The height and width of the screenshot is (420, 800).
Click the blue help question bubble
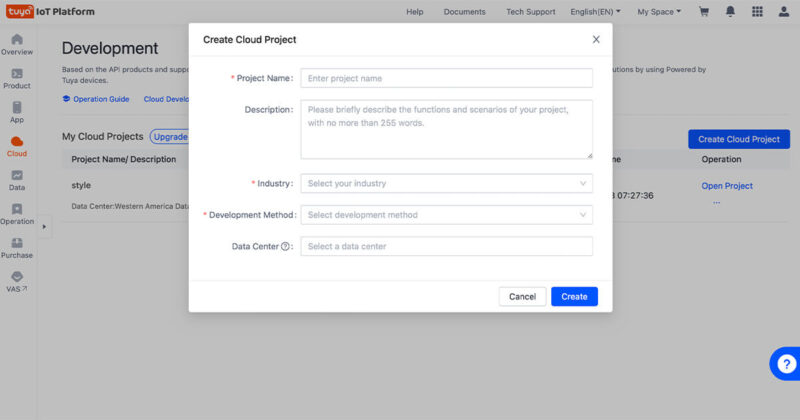pos(786,364)
